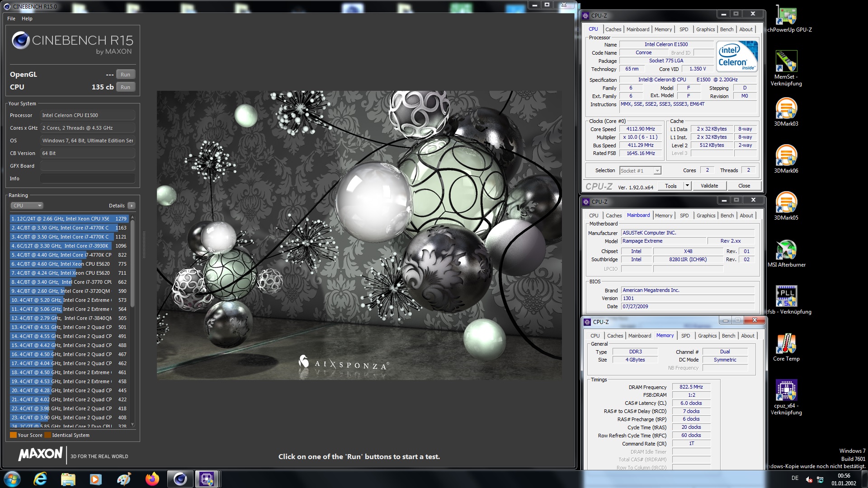
Task: Switch to Caches tab in top CPU-Z
Action: point(613,29)
